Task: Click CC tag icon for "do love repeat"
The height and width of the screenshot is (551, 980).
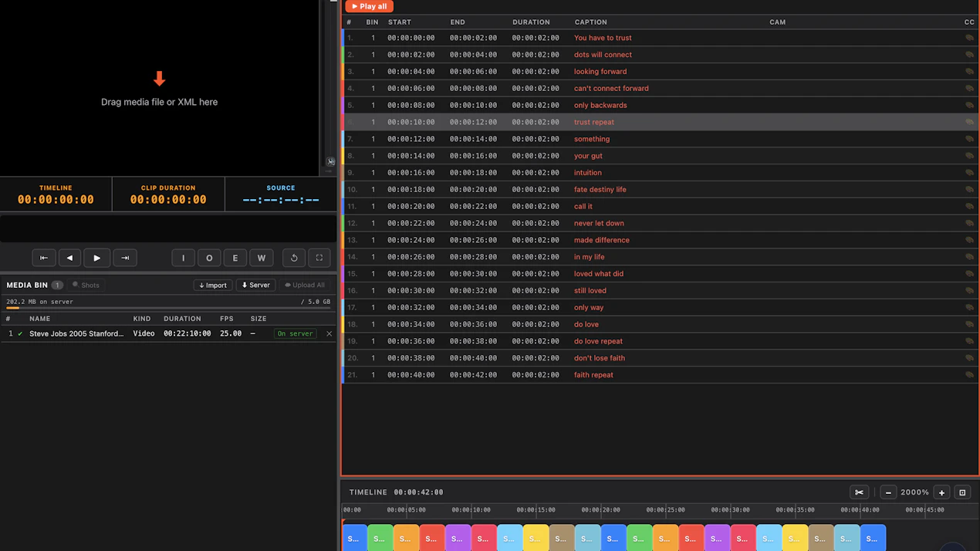Action: coord(969,341)
